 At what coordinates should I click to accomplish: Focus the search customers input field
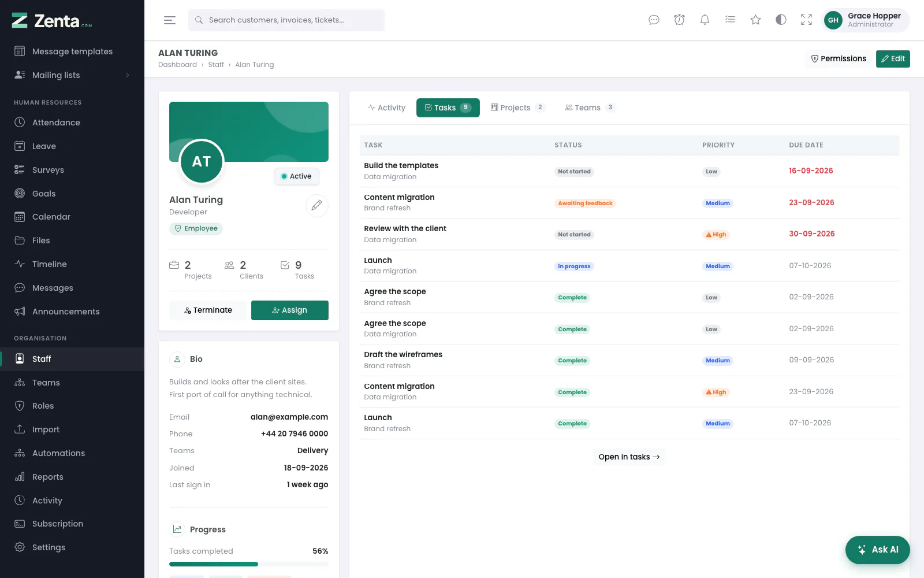tap(286, 20)
